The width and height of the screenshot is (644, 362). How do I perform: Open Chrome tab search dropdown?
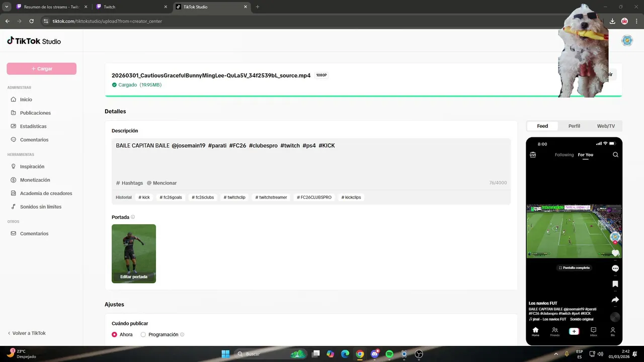pyautogui.click(x=7, y=7)
